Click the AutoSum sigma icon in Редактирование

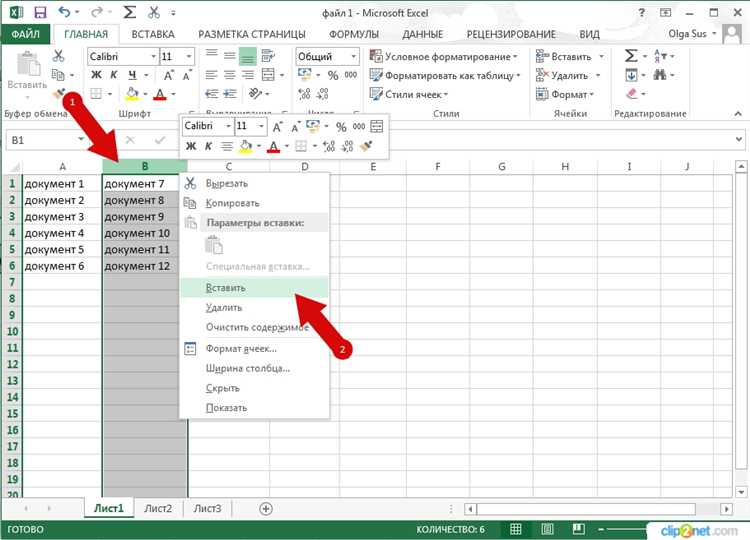click(x=631, y=56)
